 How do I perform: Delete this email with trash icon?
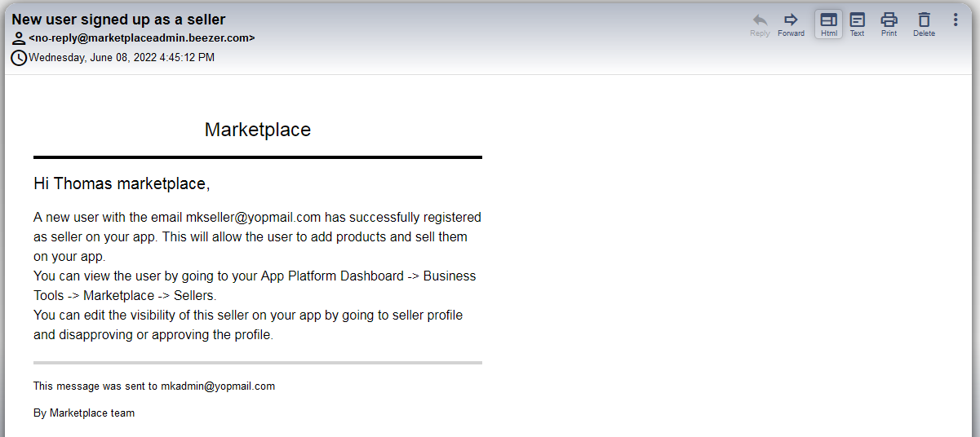click(x=924, y=20)
